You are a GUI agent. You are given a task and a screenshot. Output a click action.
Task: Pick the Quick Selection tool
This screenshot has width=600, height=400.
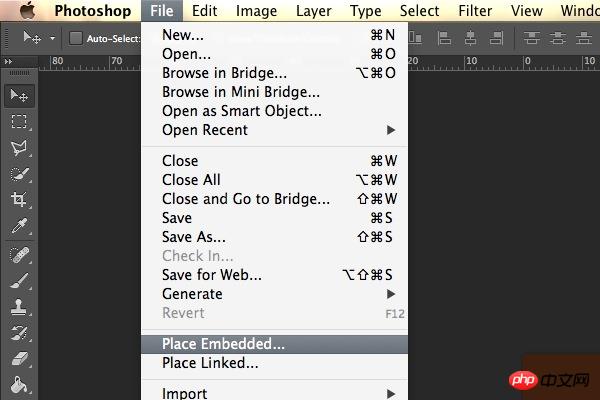click(x=19, y=174)
